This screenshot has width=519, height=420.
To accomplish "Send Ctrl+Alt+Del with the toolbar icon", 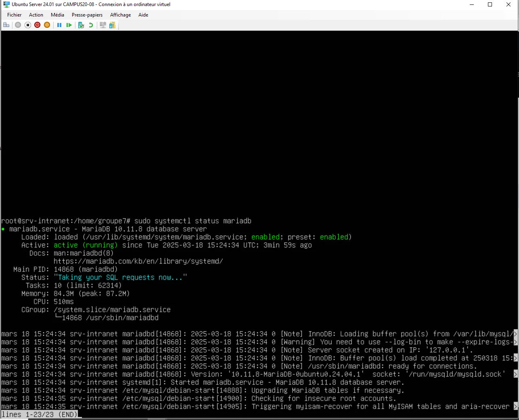I will pyautogui.click(x=6, y=25).
